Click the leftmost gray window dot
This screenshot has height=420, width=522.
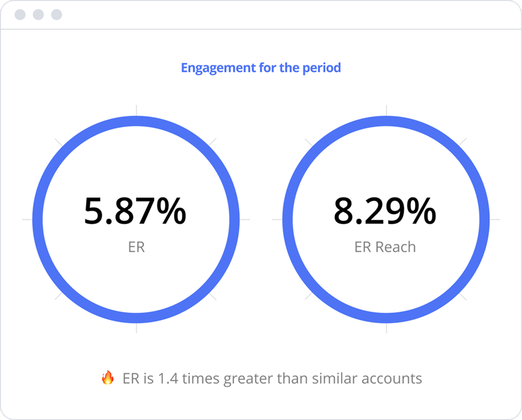[x=20, y=15]
